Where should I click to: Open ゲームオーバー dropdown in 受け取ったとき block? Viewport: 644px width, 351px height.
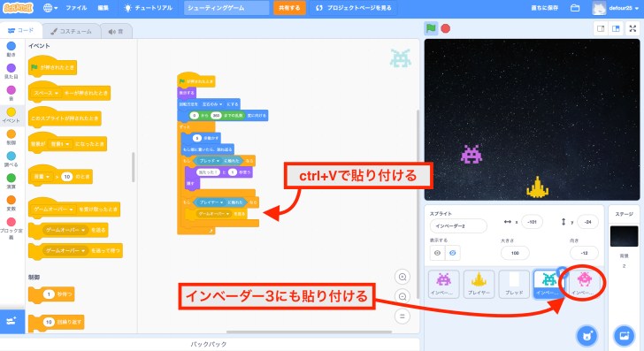[x=54, y=210]
